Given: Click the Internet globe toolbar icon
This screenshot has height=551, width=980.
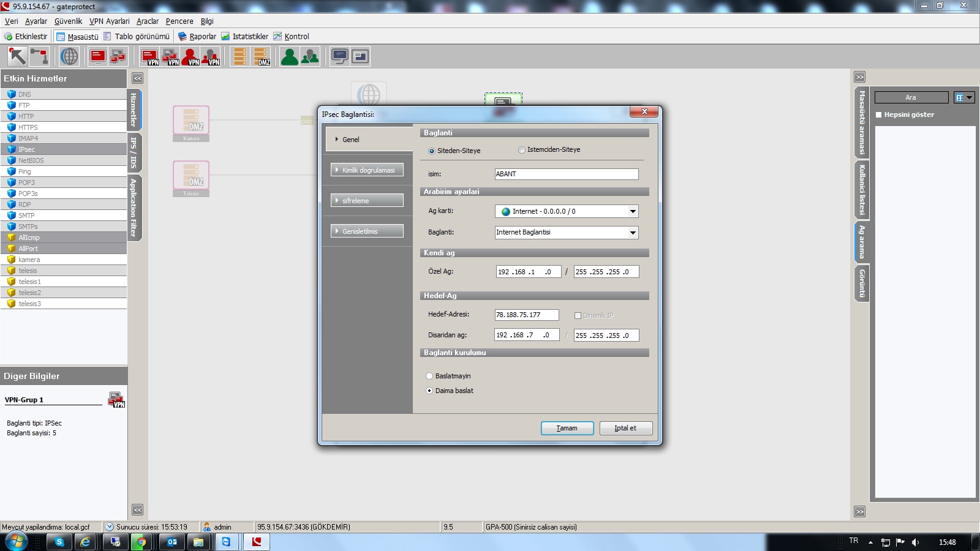Looking at the screenshot, I should pyautogui.click(x=69, y=56).
